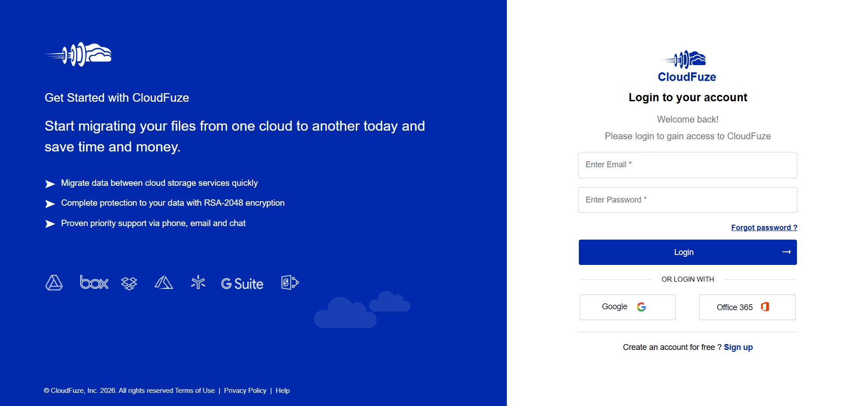
Task: Click the Office 365 logo icon
Action: (x=765, y=307)
